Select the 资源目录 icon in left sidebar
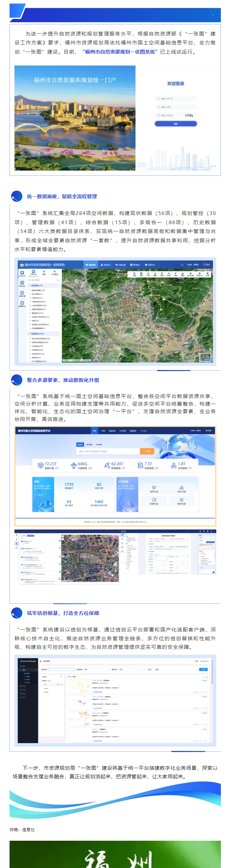Image resolution: width=236 pixels, height=868 pixels. (x=22, y=274)
